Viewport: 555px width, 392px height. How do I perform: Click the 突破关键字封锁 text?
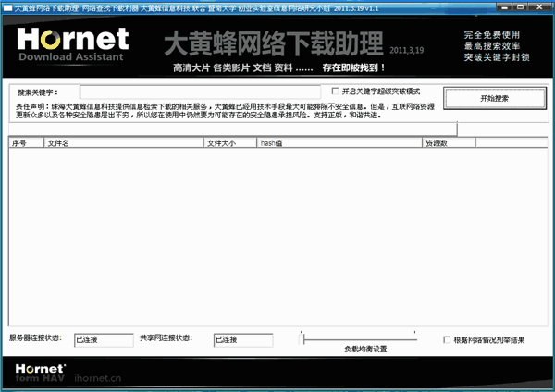pyautogui.click(x=497, y=57)
